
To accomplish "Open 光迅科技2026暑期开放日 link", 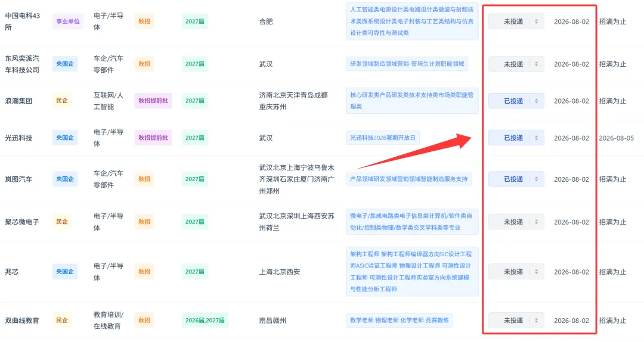I will click(x=383, y=138).
